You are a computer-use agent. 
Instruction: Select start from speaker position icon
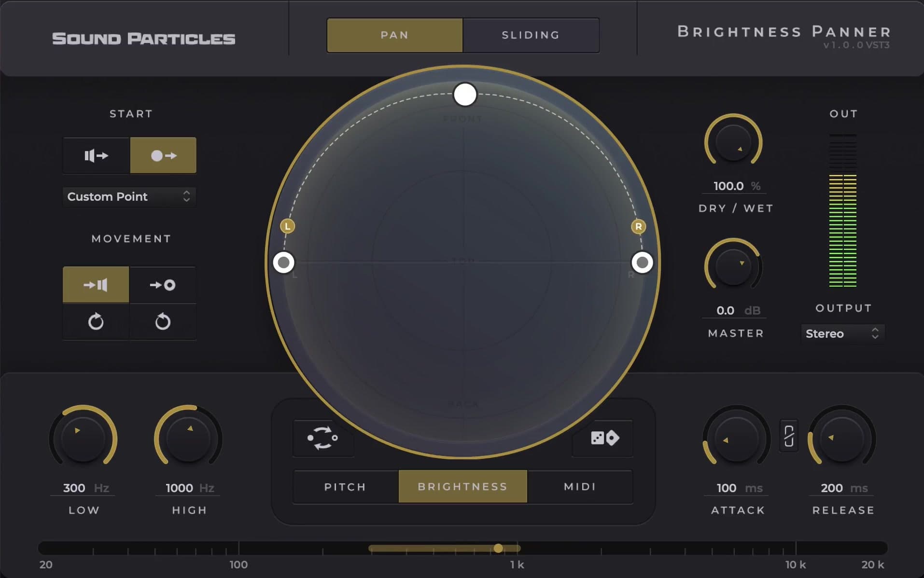tap(96, 155)
